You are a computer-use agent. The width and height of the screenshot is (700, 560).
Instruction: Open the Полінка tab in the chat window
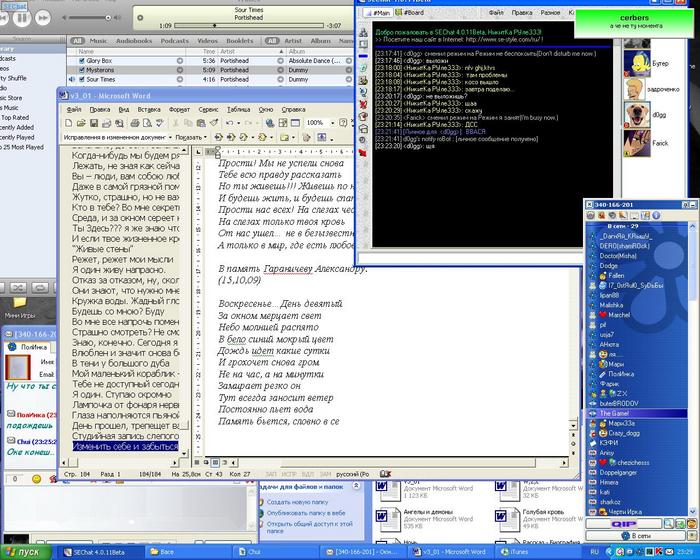tap(29, 347)
